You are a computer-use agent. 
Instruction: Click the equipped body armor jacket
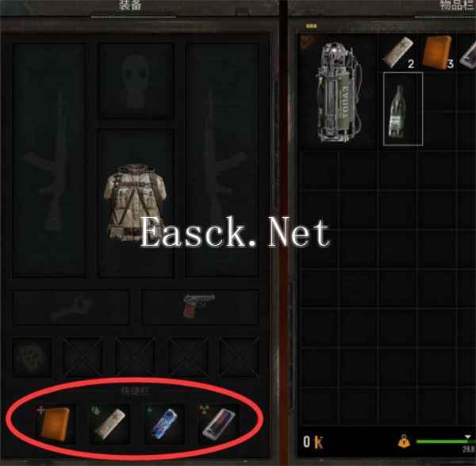point(136,203)
